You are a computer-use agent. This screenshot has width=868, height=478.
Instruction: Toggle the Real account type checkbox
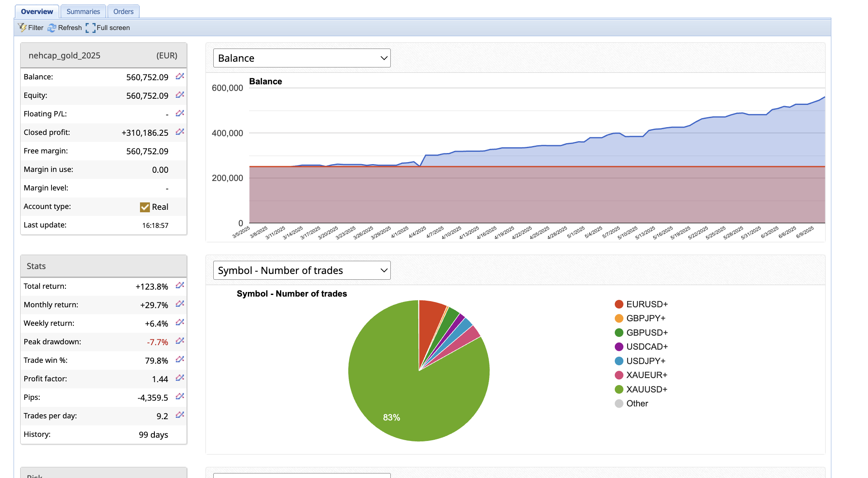point(145,207)
